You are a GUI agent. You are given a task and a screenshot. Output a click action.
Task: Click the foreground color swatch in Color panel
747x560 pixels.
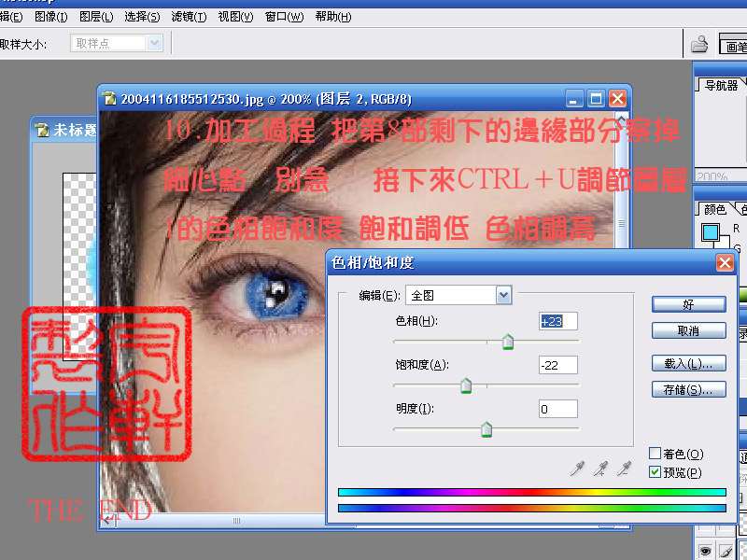coord(712,231)
